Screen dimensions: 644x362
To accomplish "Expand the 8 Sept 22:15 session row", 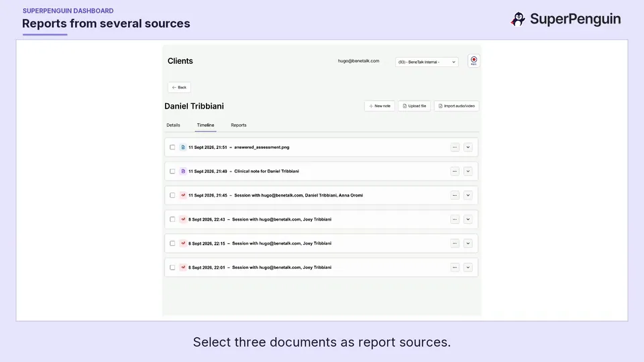I will tap(468, 243).
